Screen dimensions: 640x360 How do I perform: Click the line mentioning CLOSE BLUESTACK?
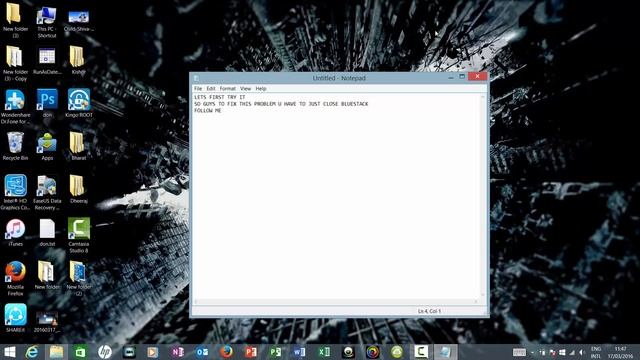[281, 104]
